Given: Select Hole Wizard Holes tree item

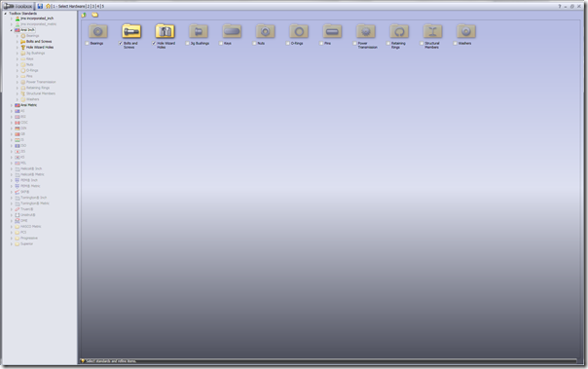Looking at the screenshot, I should pyautogui.click(x=40, y=48).
